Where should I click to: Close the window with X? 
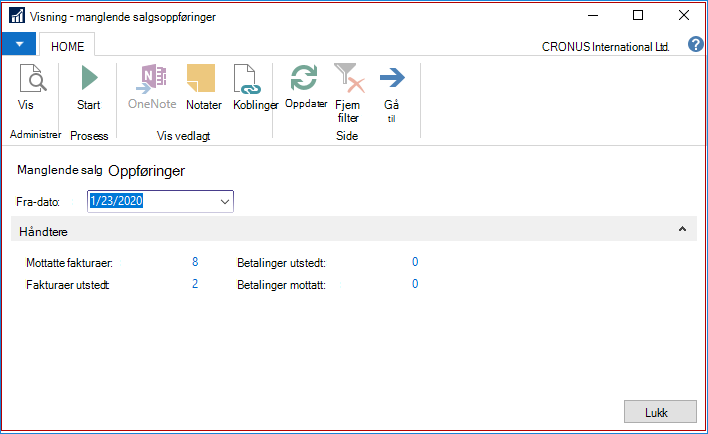point(684,16)
